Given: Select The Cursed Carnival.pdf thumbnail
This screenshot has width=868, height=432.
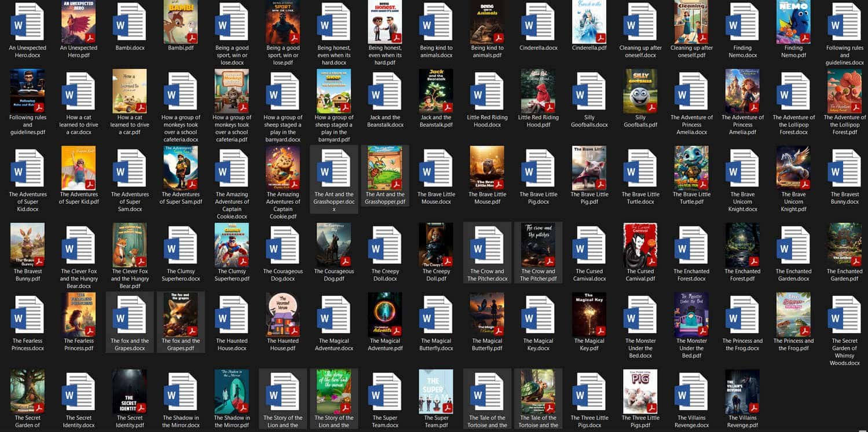Looking at the screenshot, I should click(640, 246).
